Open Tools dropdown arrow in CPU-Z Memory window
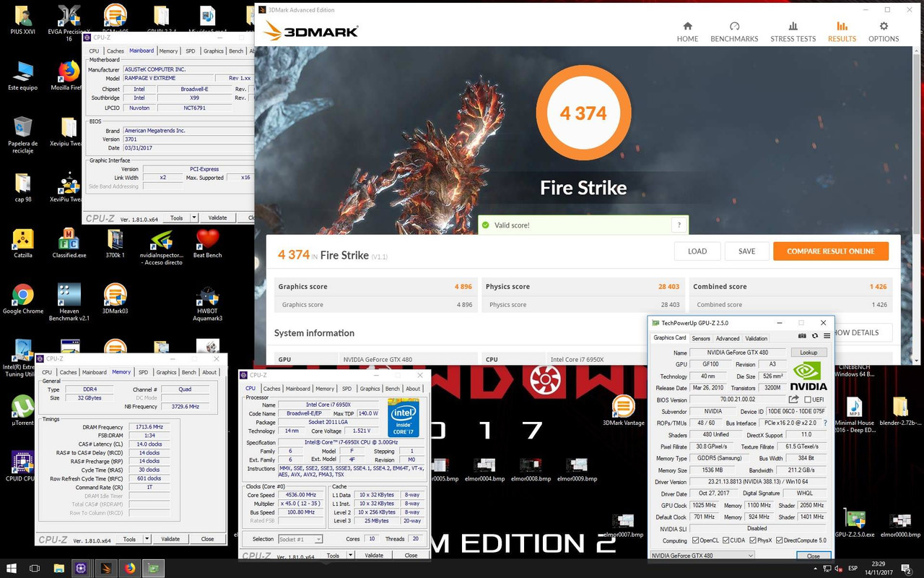Screen dimensions: 924x578 click(147, 539)
